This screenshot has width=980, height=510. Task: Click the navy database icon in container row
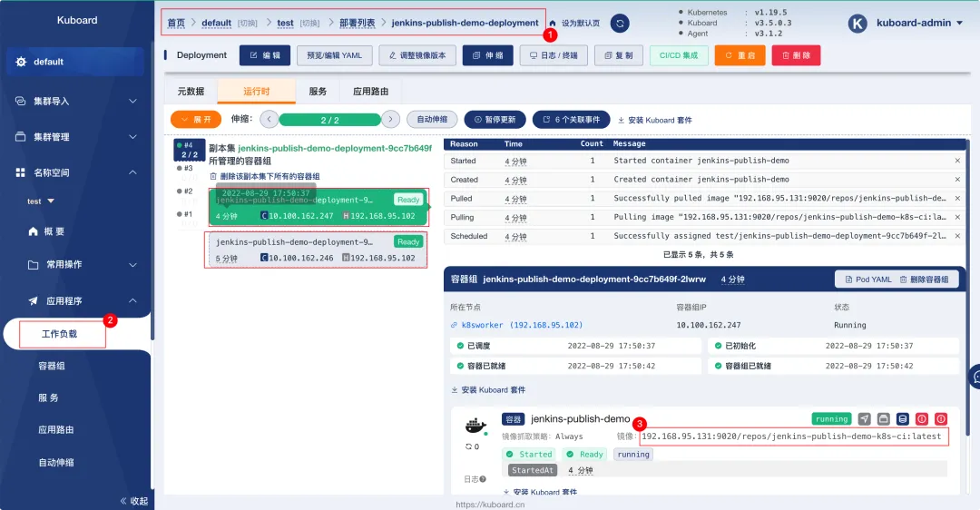[903, 418]
